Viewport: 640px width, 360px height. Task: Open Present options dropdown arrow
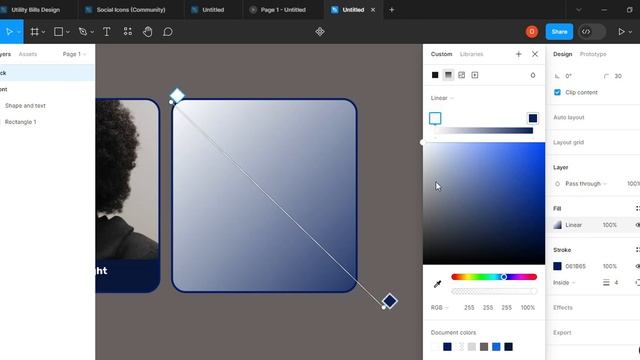pos(630,32)
